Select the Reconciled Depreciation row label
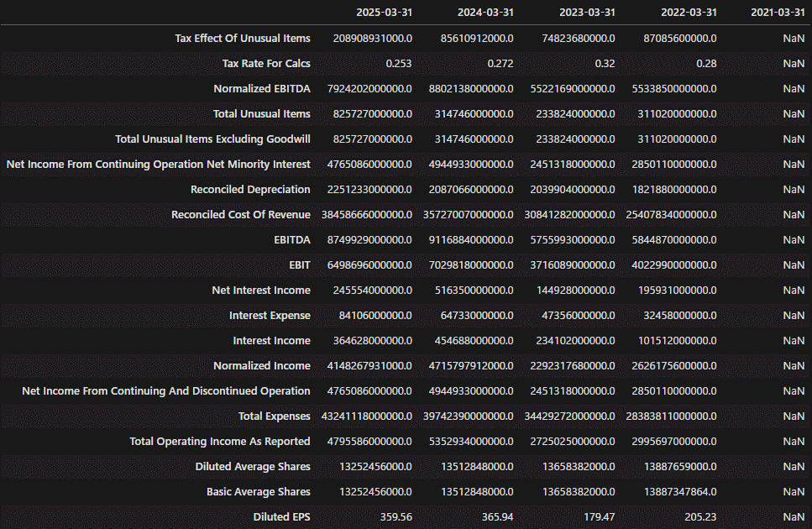 coord(250,189)
